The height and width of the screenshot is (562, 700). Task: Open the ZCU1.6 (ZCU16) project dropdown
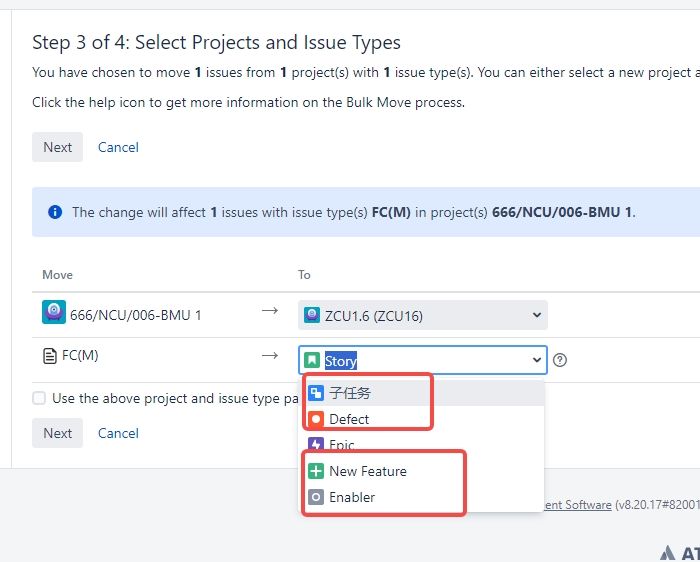point(423,315)
